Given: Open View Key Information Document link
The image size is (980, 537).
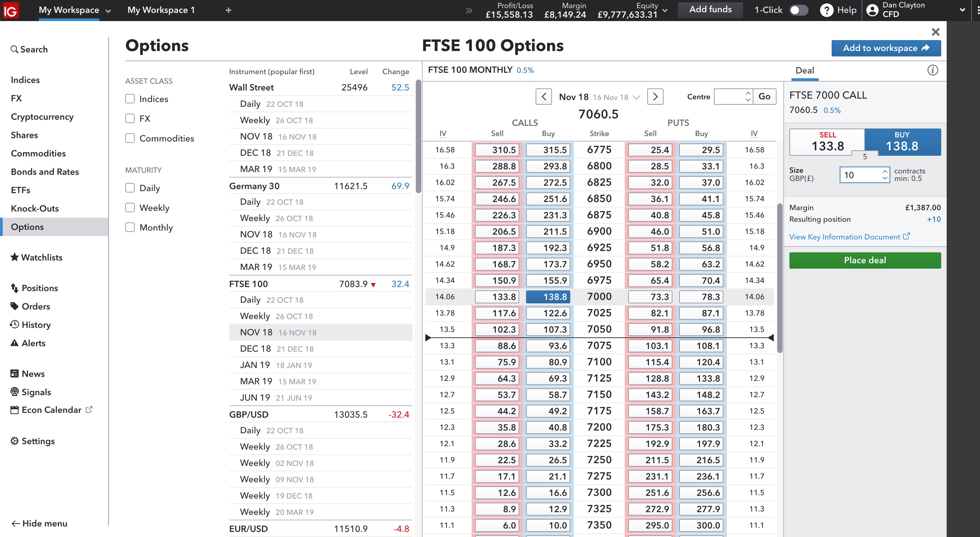Looking at the screenshot, I should click(x=849, y=237).
